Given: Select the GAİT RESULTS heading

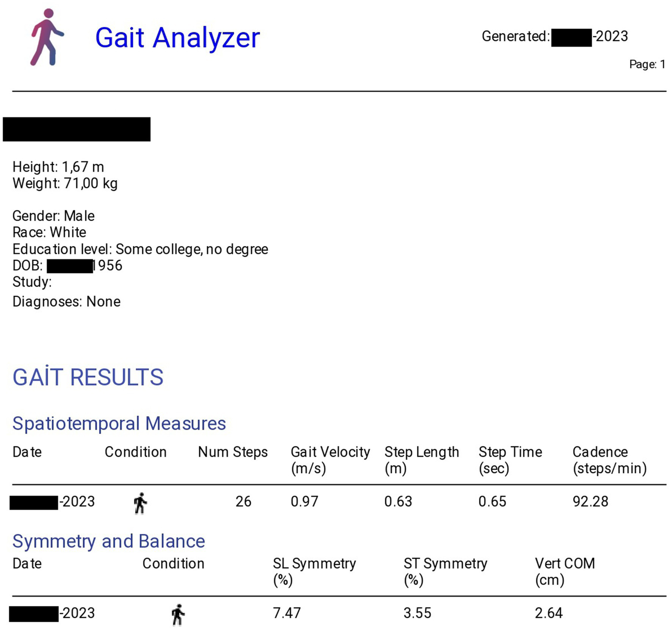Looking at the screenshot, I should coord(88,377).
